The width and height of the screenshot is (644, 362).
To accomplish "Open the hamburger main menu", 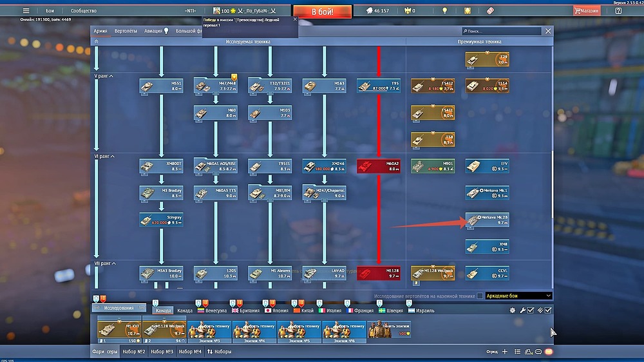I will (26, 11).
